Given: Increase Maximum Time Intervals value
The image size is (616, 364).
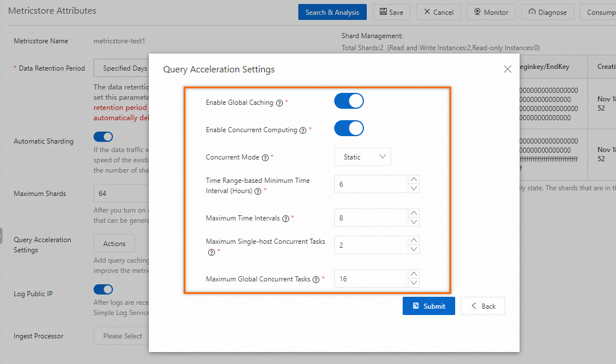Looking at the screenshot, I should [x=414, y=213].
